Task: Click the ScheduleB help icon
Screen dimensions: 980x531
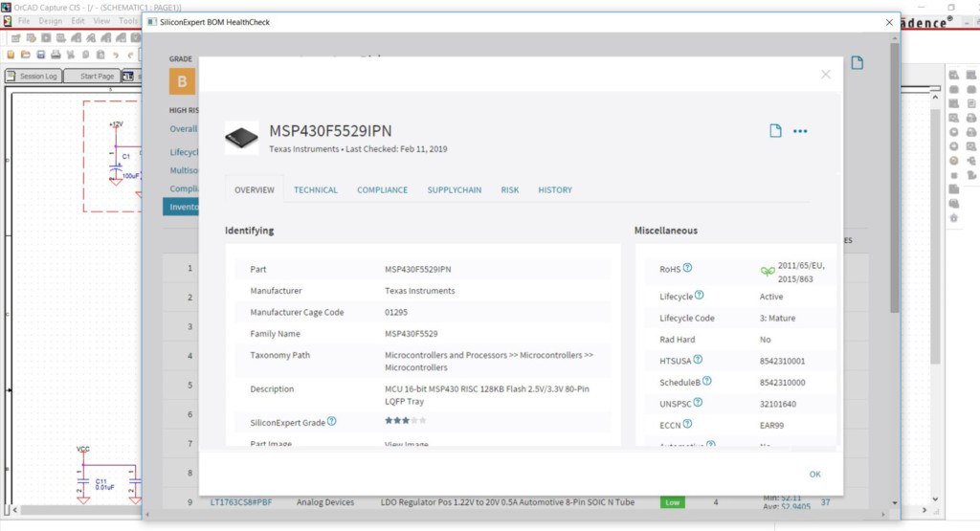Action: 706,381
